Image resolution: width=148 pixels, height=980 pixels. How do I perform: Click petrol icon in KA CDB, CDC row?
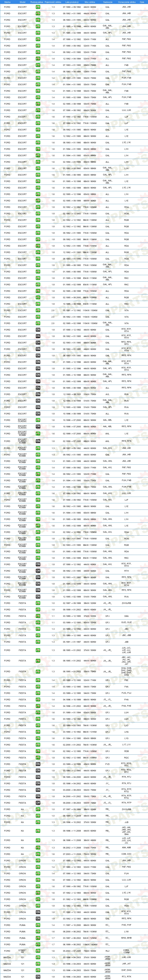38,854
